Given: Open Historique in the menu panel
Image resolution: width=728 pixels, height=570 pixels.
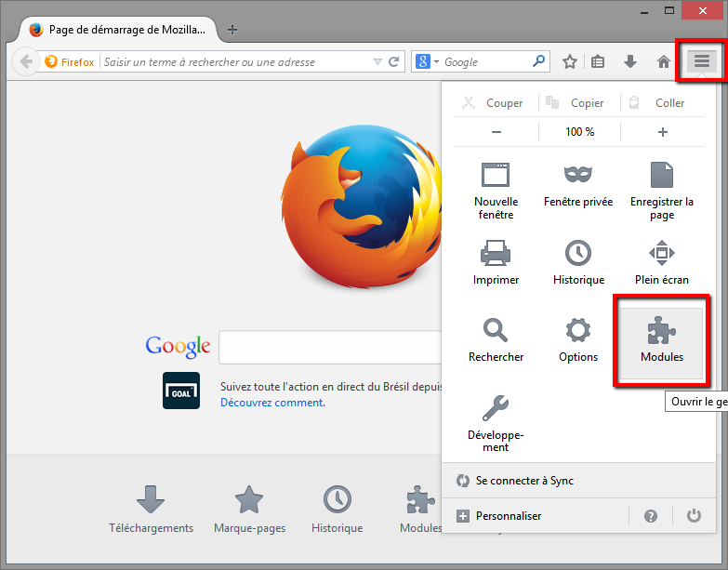Looking at the screenshot, I should 578,263.
